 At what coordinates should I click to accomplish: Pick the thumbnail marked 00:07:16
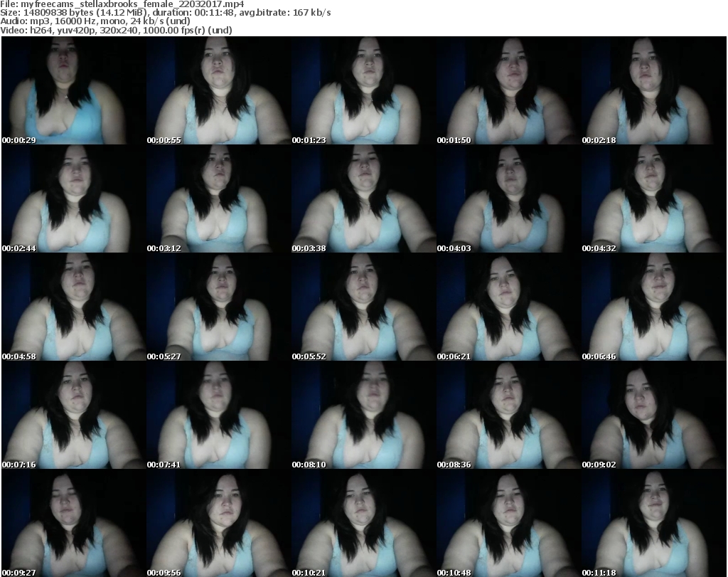pos(73,415)
